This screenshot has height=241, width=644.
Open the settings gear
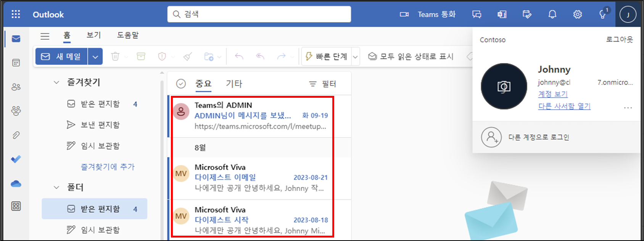point(578,15)
